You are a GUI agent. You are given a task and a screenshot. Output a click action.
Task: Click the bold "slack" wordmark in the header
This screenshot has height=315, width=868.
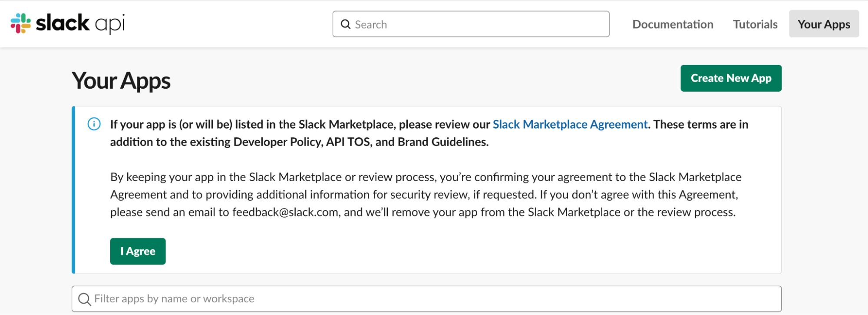[x=62, y=23]
